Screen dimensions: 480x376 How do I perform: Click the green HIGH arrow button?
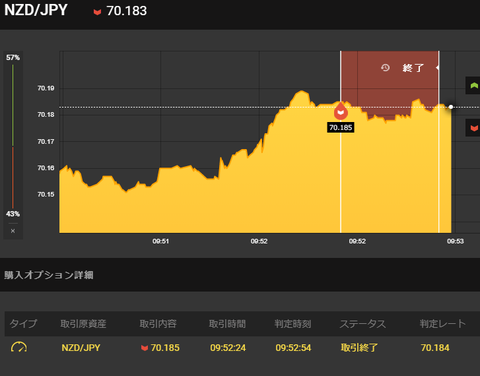pos(473,86)
